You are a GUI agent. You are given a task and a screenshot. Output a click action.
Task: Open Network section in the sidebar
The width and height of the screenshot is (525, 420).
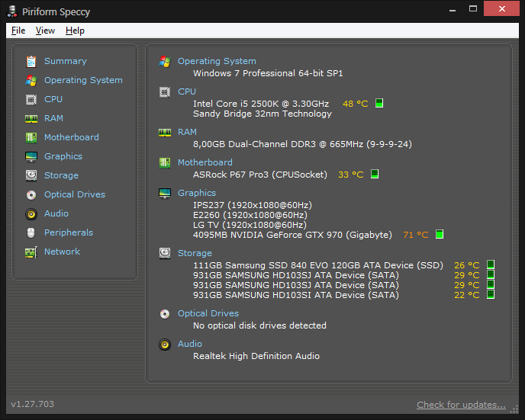pyautogui.click(x=63, y=252)
